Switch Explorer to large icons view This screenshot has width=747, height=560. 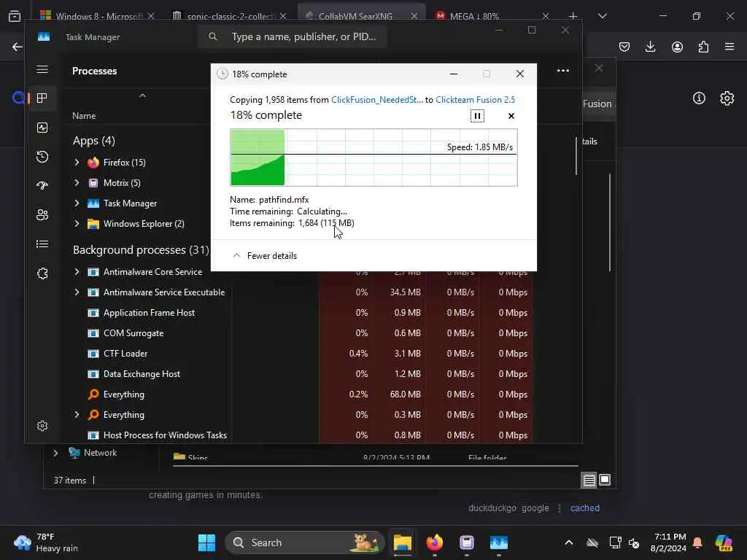pyautogui.click(x=605, y=480)
